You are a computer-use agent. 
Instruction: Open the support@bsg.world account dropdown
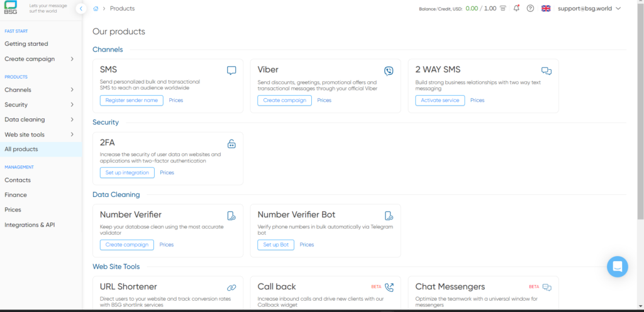(589, 8)
